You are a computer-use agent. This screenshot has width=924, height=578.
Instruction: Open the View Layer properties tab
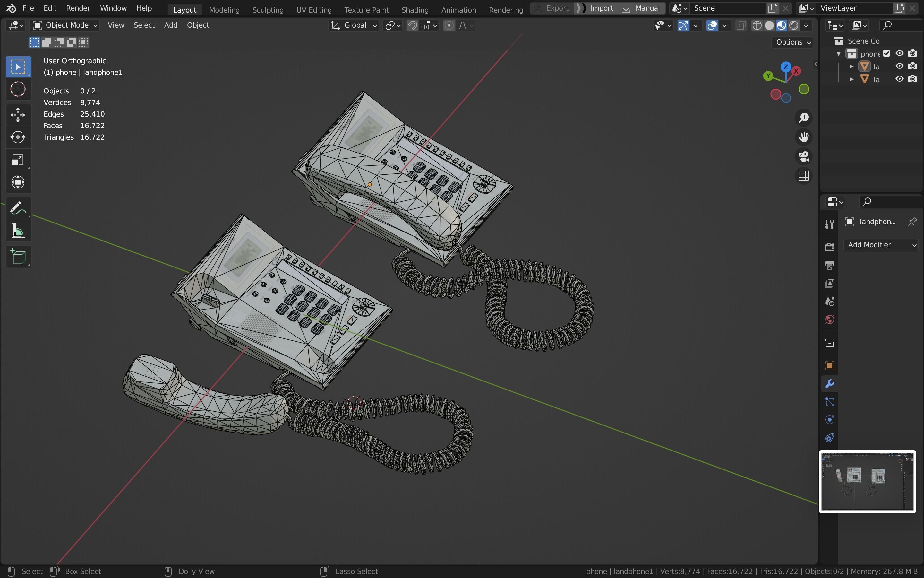click(x=829, y=283)
